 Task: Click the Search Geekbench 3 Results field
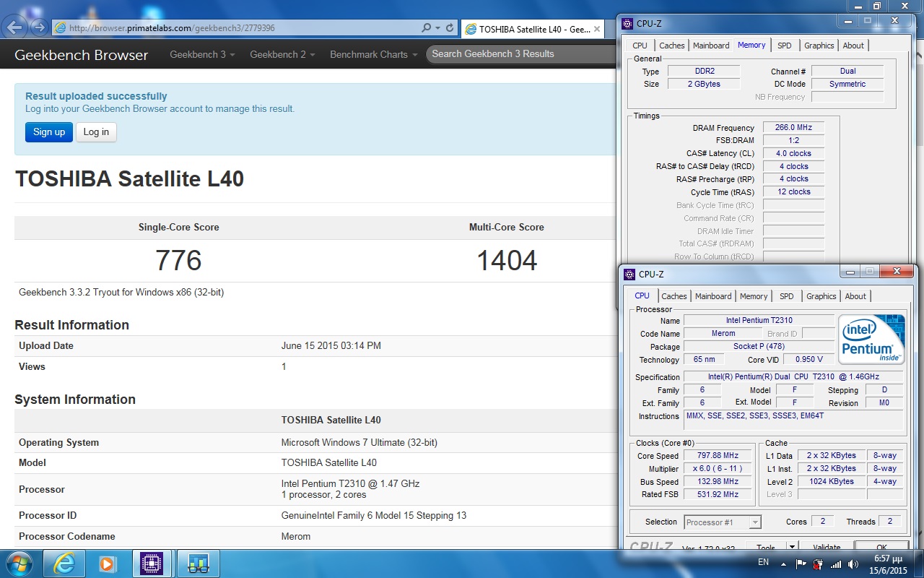(x=520, y=54)
